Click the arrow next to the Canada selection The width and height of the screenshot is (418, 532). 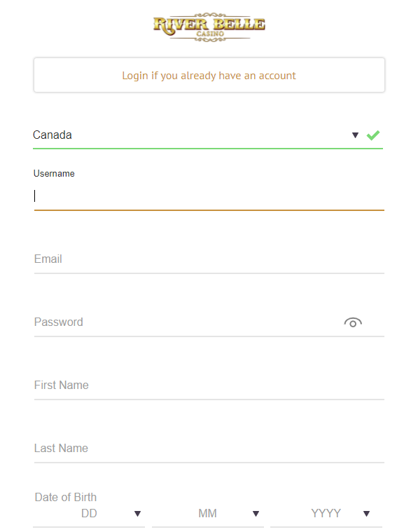tap(355, 135)
